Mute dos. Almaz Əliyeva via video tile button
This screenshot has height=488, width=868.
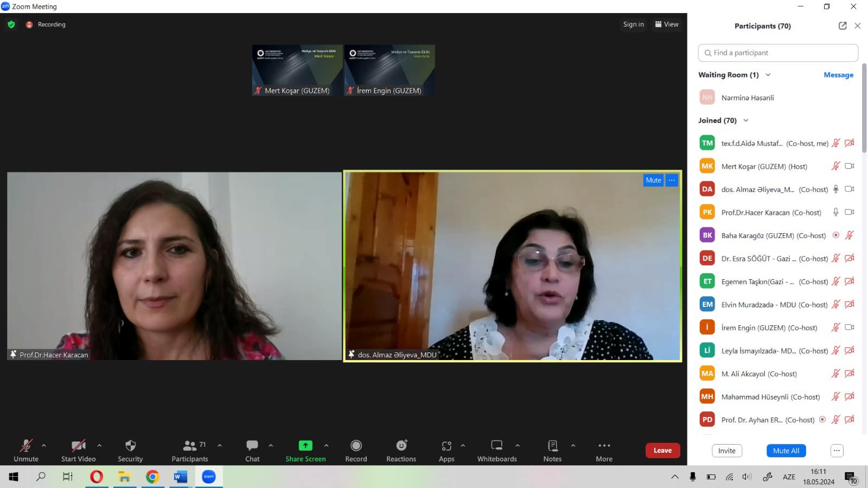653,180
